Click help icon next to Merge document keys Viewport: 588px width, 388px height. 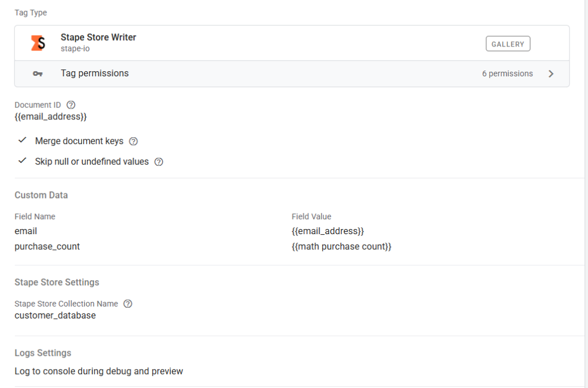133,141
